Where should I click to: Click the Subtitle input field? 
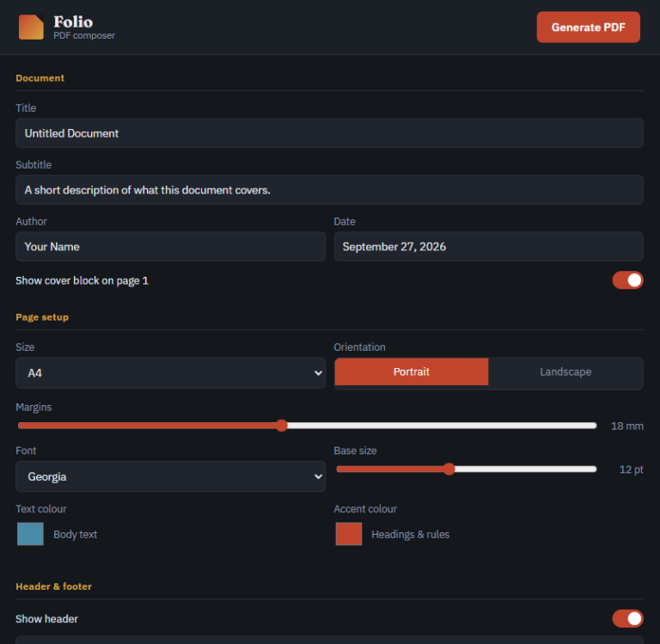pyautogui.click(x=329, y=190)
